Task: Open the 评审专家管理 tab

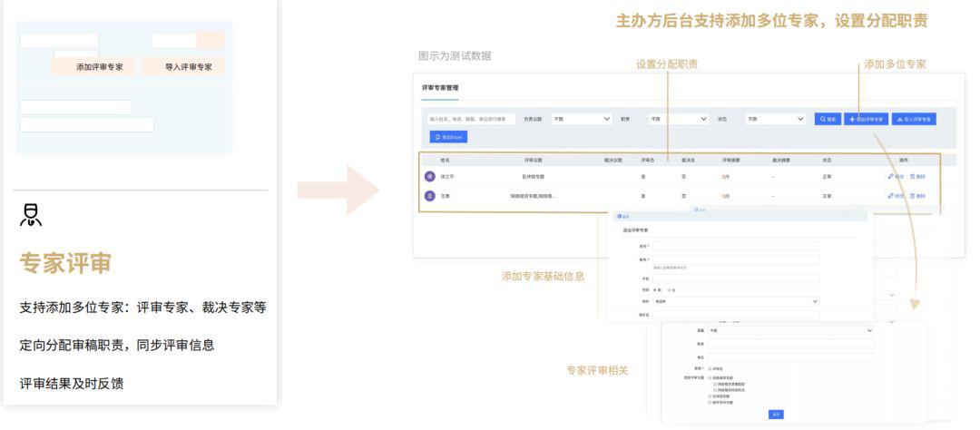Action: pyautogui.click(x=440, y=88)
